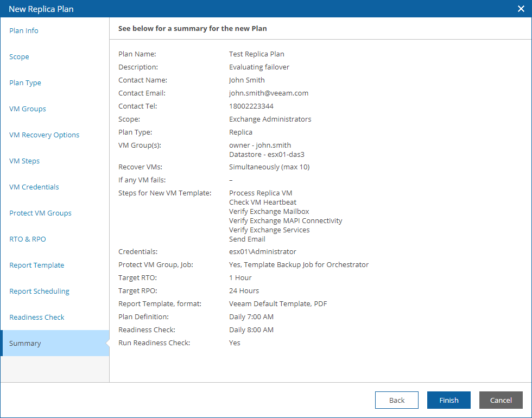Cancel the replica plan wizard
This screenshot has height=418, width=532.
click(501, 400)
